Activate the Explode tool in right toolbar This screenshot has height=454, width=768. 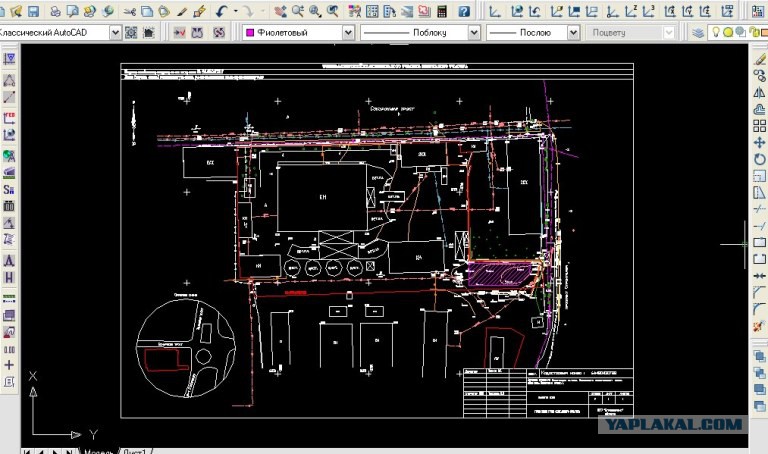(x=759, y=326)
